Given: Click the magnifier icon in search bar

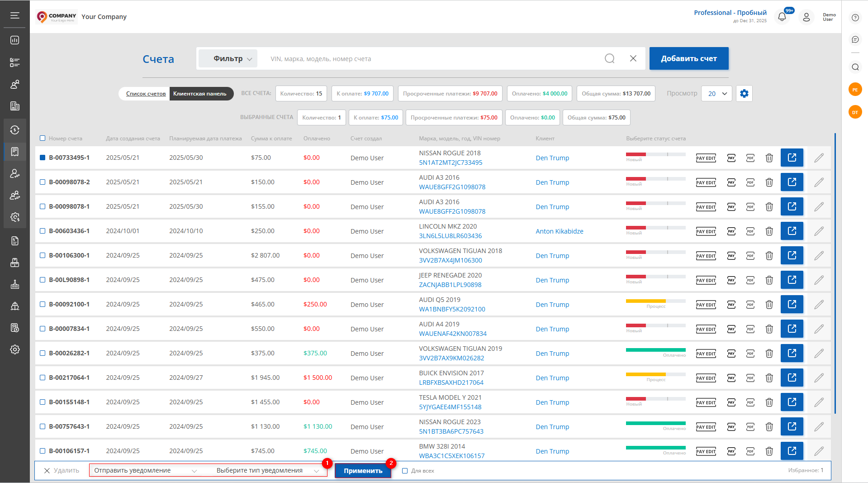Looking at the screenshot, I should click(610, 58).
